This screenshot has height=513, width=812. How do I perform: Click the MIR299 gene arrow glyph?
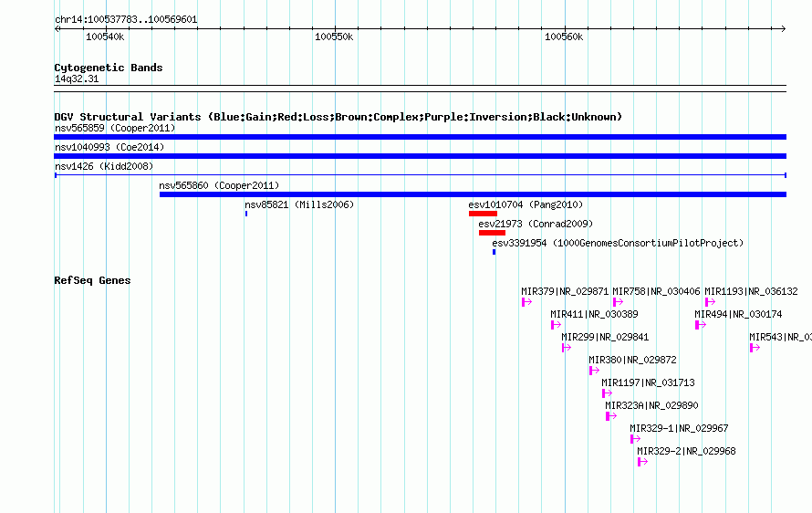[x=567, y=348]
